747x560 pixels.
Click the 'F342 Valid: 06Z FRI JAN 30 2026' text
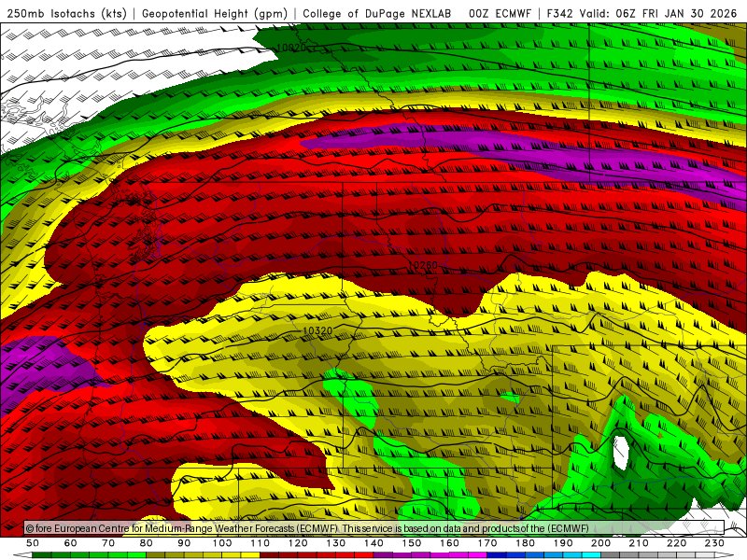click(x=641, y=14)
